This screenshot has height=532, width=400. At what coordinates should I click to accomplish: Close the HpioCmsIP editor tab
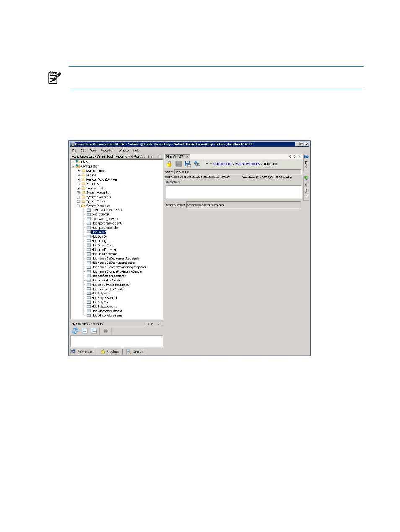click(187, 157)
